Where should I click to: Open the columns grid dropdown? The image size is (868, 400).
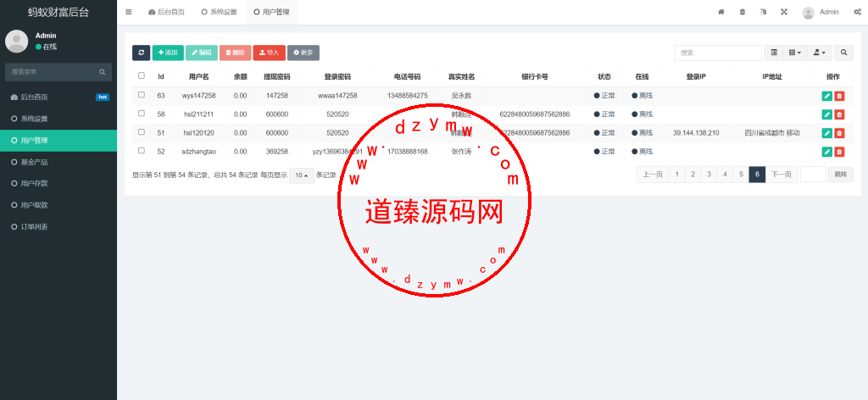(x=795, y=53)
